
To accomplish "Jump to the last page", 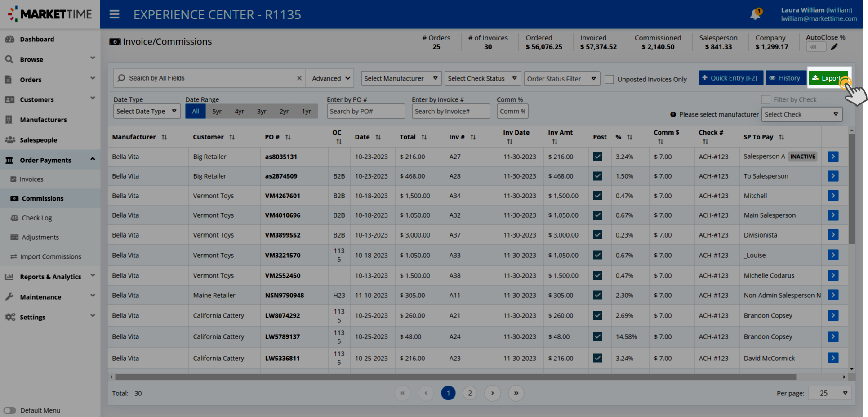I will tap(516, 393).
